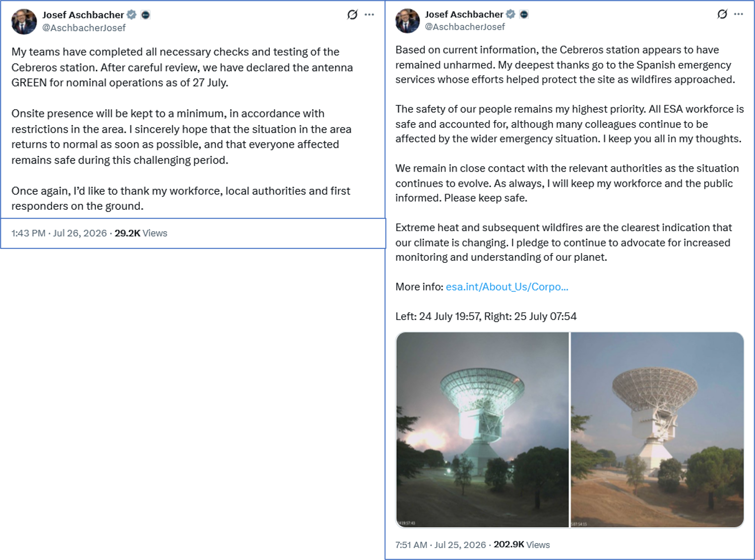
Task: Open the nighttime antenna photo on the left
Action: (x=482, y=430)
